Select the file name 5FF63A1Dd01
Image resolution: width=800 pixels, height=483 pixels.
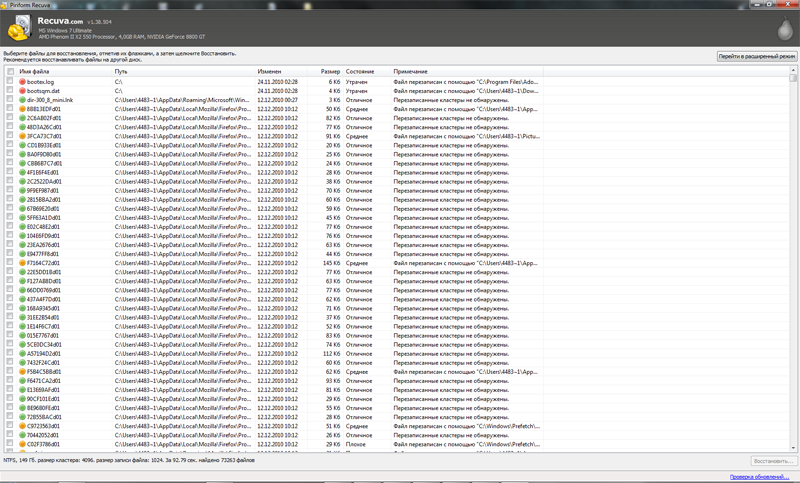pyautogui.click(x=44, y=218)
